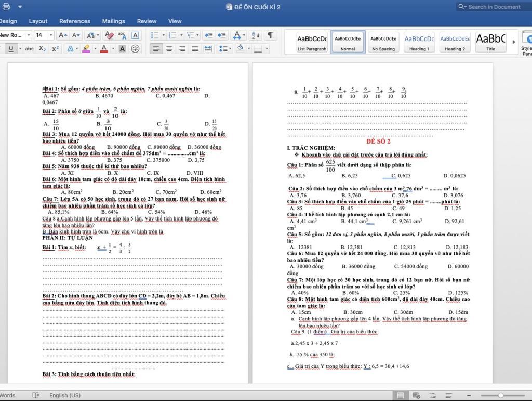Open the Mailings tab
The image size is (532, 401).
tap(114, 21)
